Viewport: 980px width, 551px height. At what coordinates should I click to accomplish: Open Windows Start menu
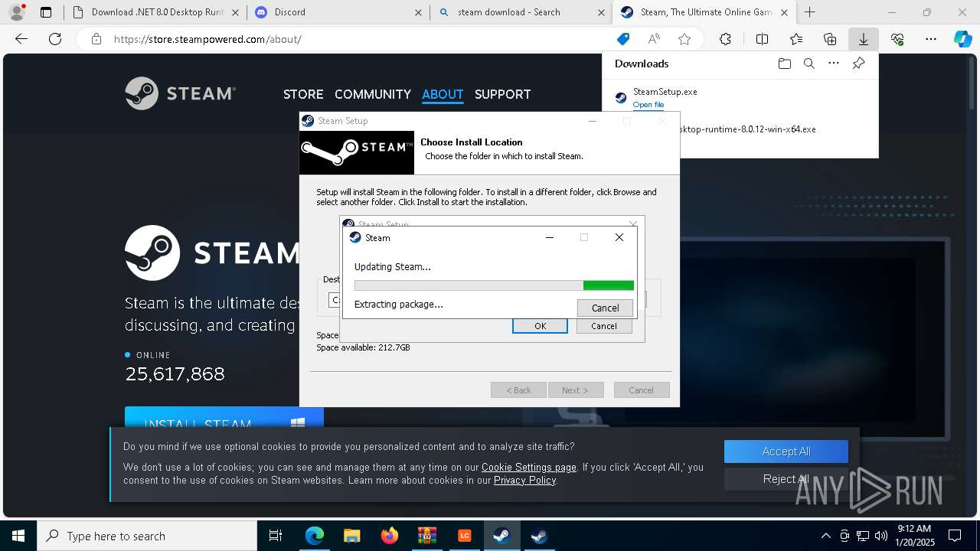pos(18,536)
